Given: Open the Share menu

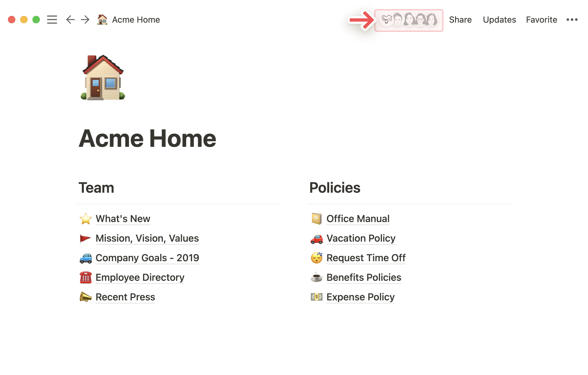Looking at the screenshot, I should pyautogui.click(x=461, y=19).
